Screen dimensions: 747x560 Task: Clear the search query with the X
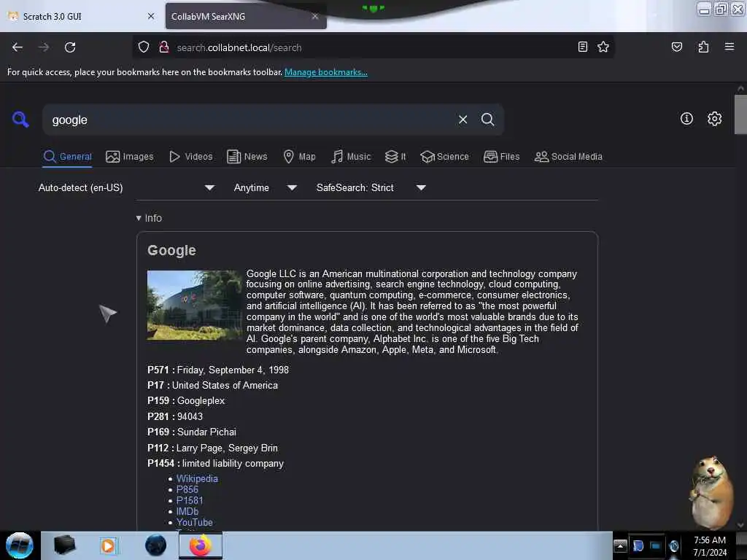tap(462, 120)
